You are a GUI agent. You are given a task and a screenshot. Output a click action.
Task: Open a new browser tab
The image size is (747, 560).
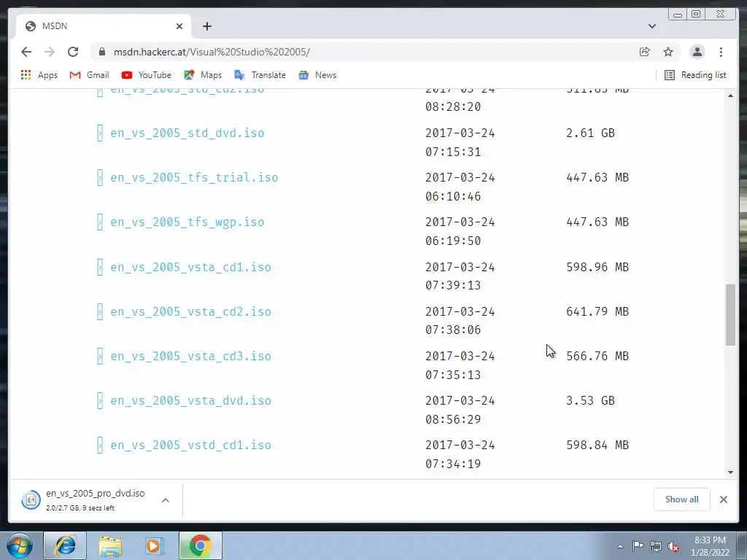coord(206,26)
